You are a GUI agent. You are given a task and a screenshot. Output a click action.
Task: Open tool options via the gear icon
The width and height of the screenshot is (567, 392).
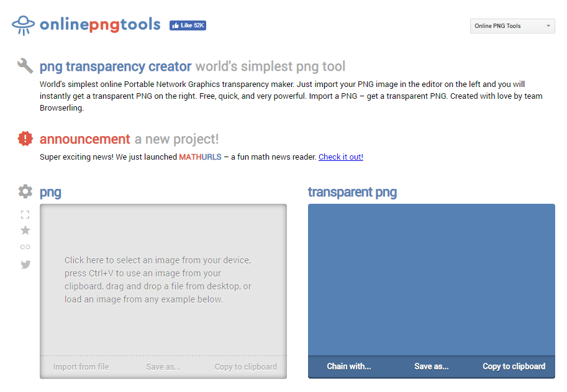tap(25, 191)
